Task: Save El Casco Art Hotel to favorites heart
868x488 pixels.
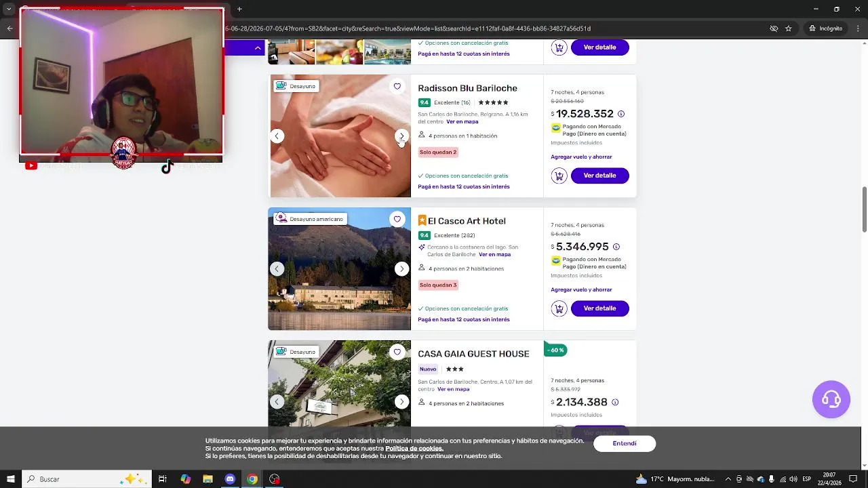Action: click(397, 219)
